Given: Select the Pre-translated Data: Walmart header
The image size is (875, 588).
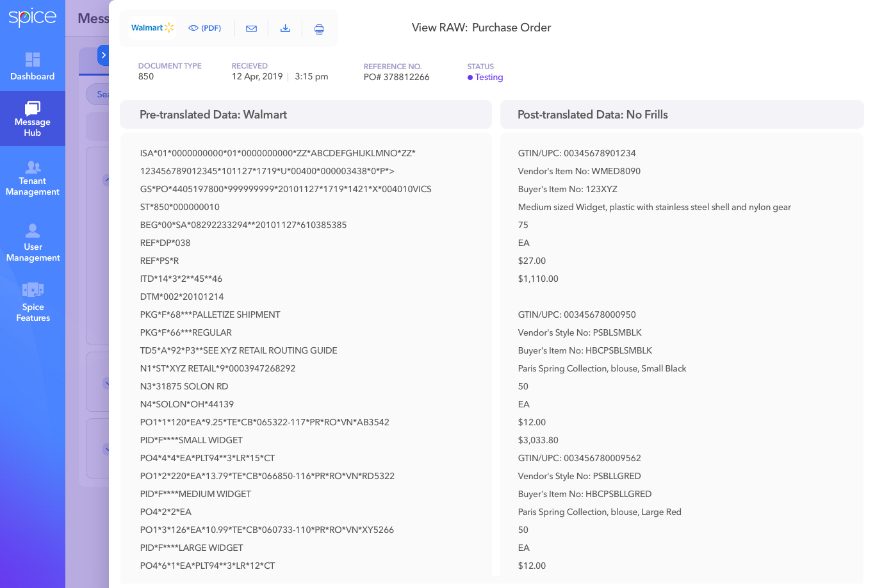Looking at the screenshot, I should 213,115.
